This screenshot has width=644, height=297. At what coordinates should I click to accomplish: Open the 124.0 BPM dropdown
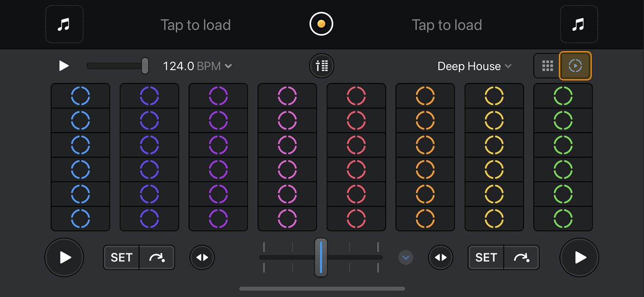(x=197, y=66)
